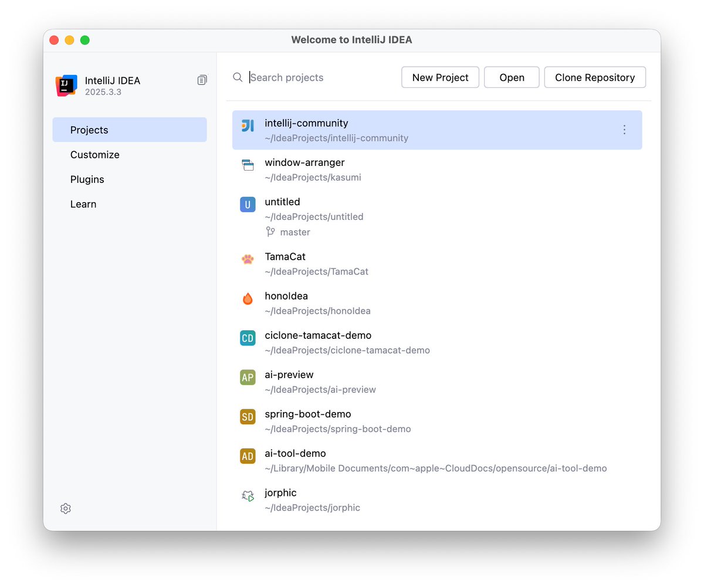Click path ~/IdeaProjects/honoIdea
Screen dimensions: 704x588
[x=317, y=311]
